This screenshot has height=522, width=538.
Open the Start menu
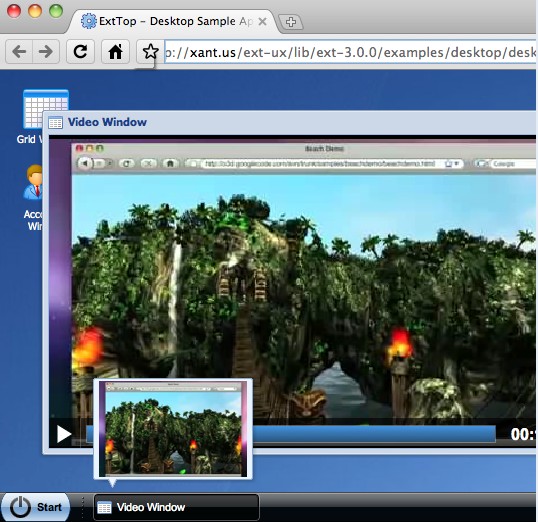(36, 507)
